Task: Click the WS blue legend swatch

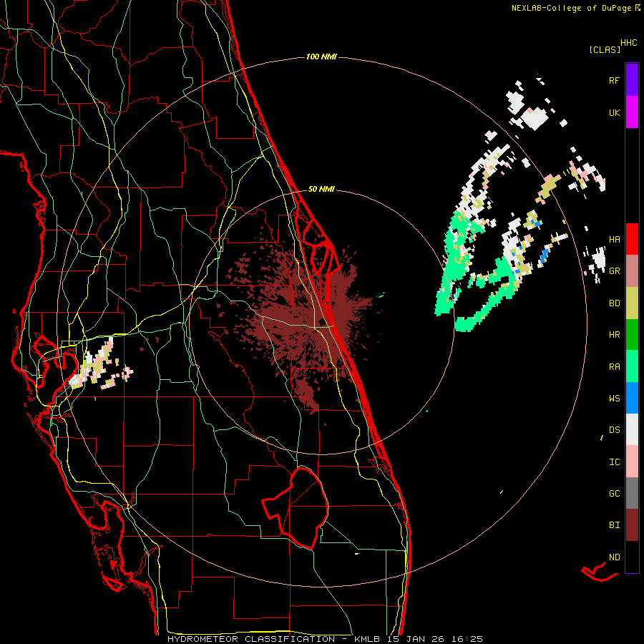Action: point(632,398)
